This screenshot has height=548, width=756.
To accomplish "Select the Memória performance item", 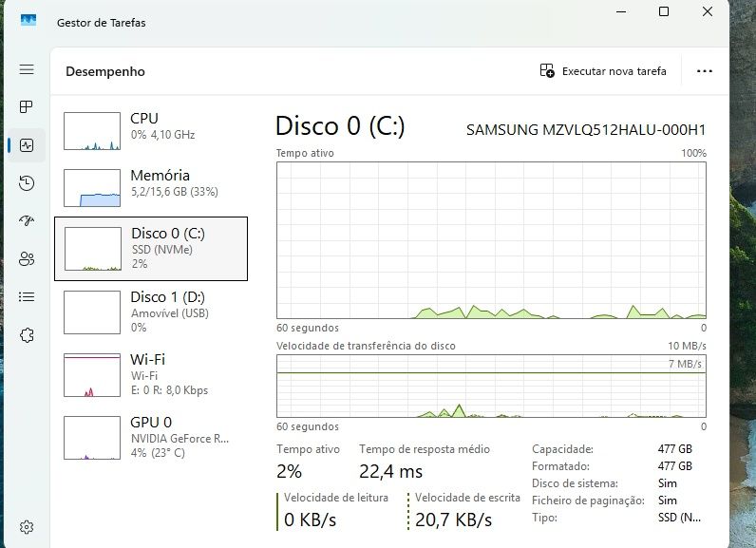I will pos(150,187).
